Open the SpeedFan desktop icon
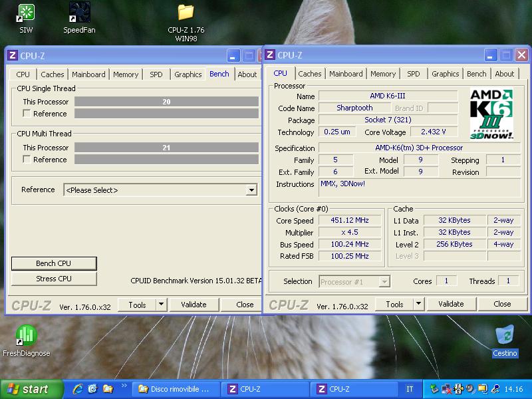The image size is (532, 399). click(x=79, y=13)
